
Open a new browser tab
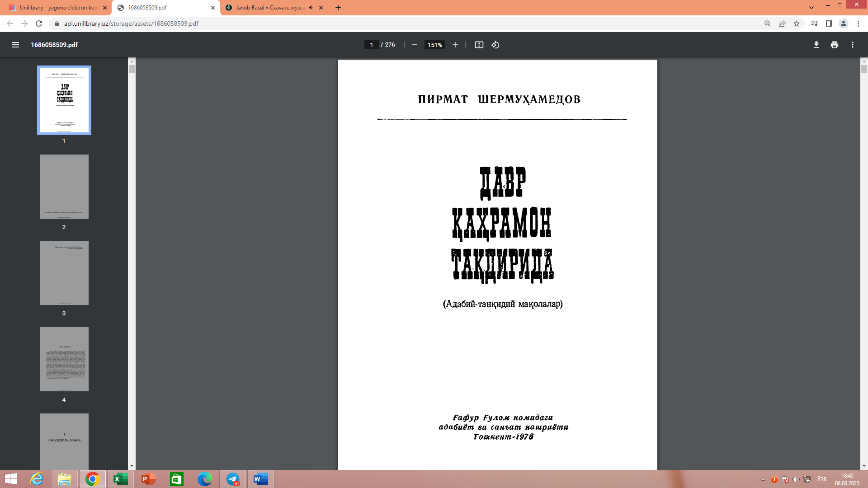[338, 8]
